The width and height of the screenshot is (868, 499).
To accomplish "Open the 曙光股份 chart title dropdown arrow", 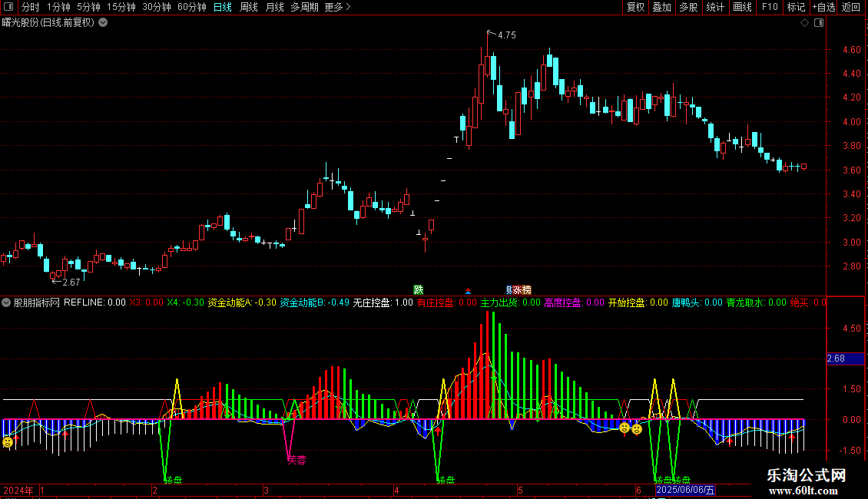I will click(103, 23).
